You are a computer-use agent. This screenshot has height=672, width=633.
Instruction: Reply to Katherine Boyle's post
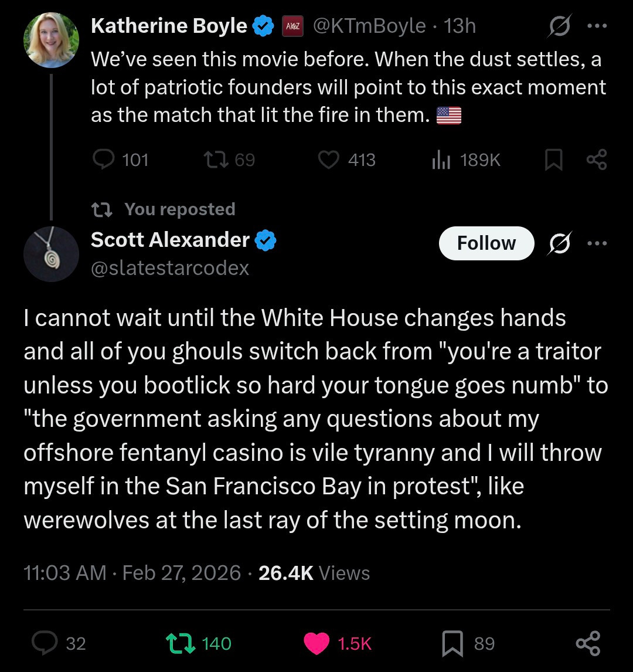tap(105, 160)
